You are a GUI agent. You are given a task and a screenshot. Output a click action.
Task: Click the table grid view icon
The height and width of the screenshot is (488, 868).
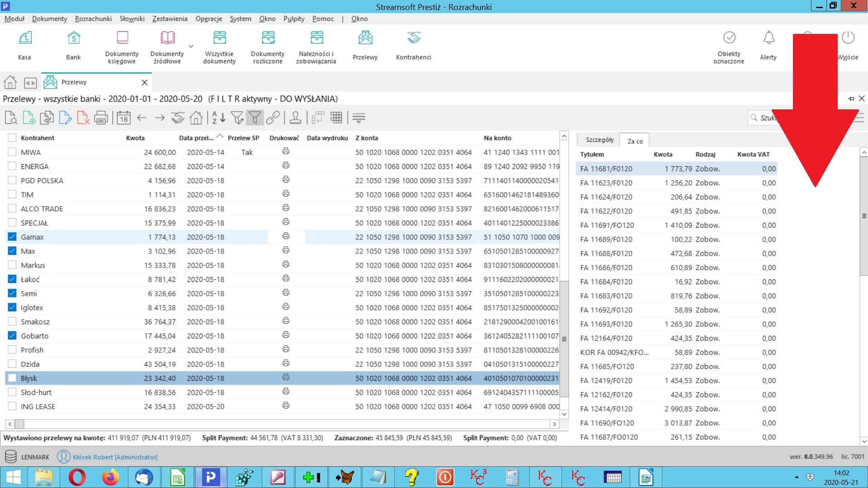tap(336, 118)
